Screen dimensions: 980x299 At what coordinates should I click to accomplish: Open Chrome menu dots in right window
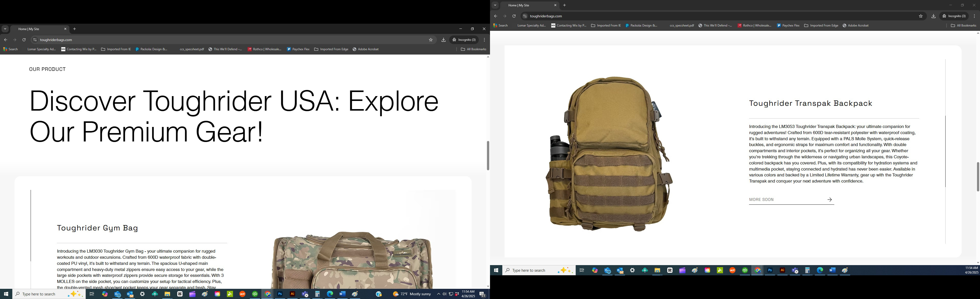[x=974, y=16]
